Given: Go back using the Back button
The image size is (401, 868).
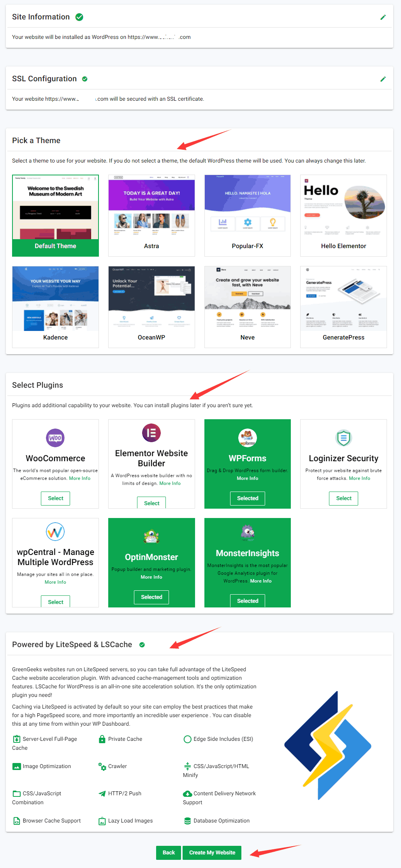Looking at the screenshot, I should click(169, 852).
